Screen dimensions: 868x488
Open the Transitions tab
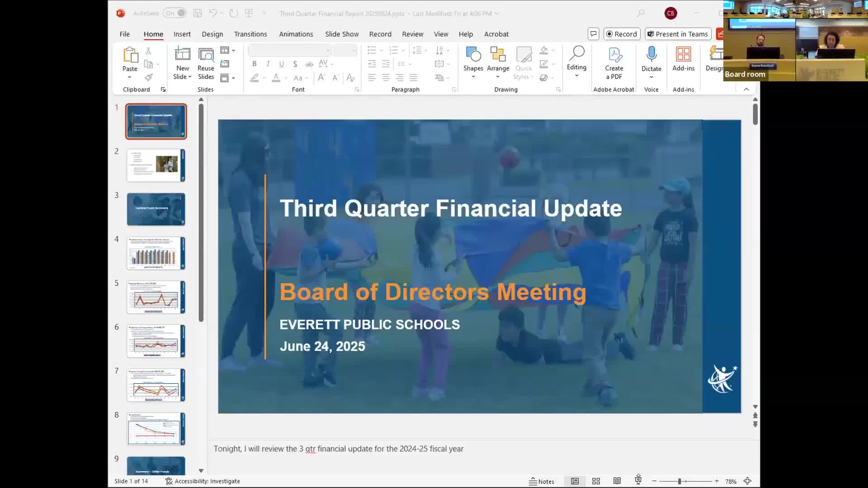250,34
